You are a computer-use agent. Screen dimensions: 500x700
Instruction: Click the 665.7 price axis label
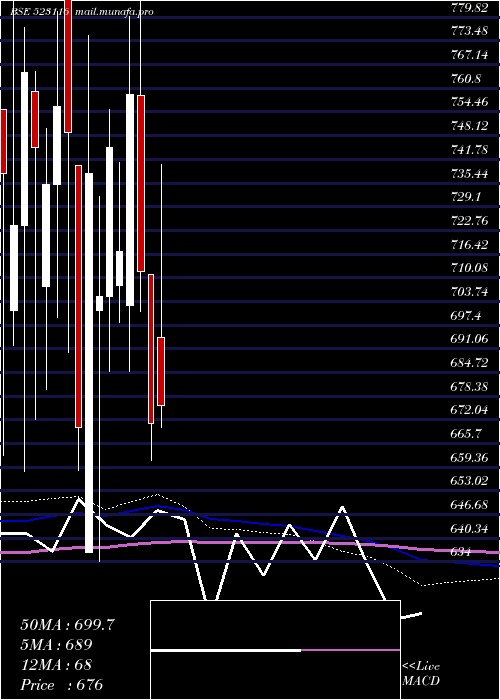pyautogui.click(x=466, y=434)
